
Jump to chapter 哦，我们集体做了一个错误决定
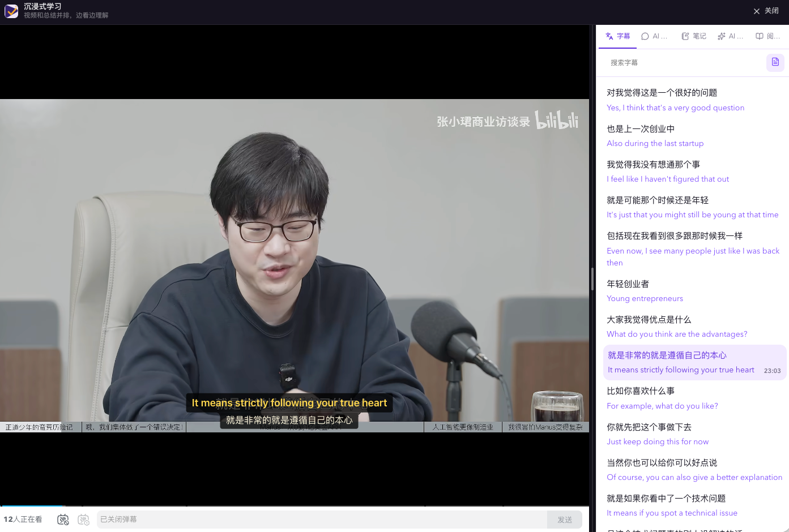point(134,427)
